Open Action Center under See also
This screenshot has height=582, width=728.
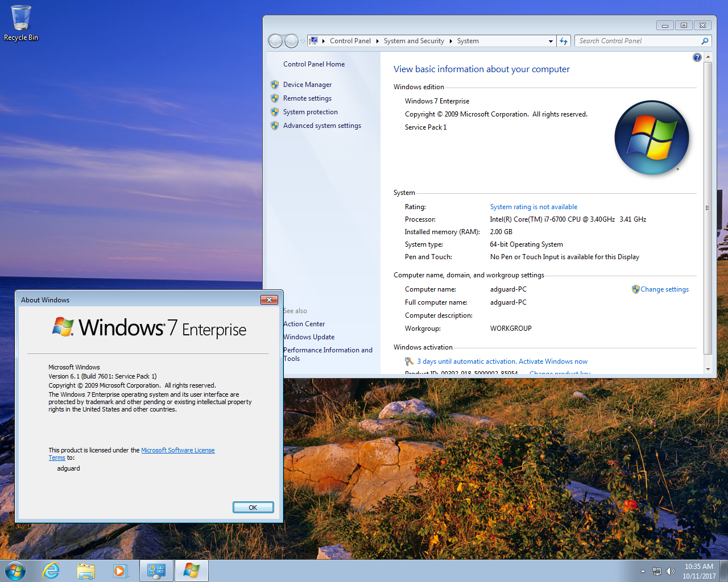304,324
